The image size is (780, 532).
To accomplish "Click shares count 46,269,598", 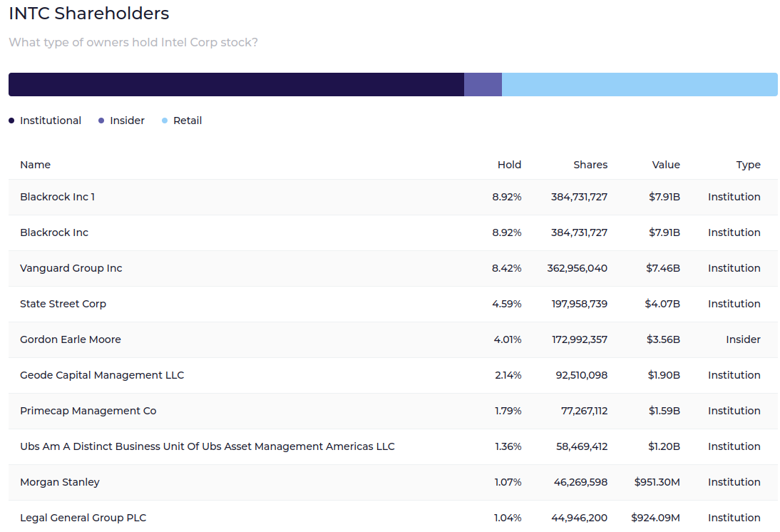I will [x=580, y=482].
